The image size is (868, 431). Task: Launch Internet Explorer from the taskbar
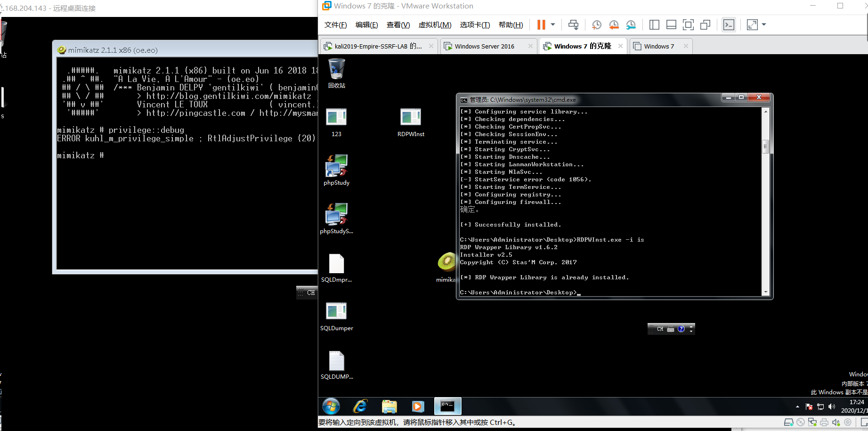pos(360,406)
